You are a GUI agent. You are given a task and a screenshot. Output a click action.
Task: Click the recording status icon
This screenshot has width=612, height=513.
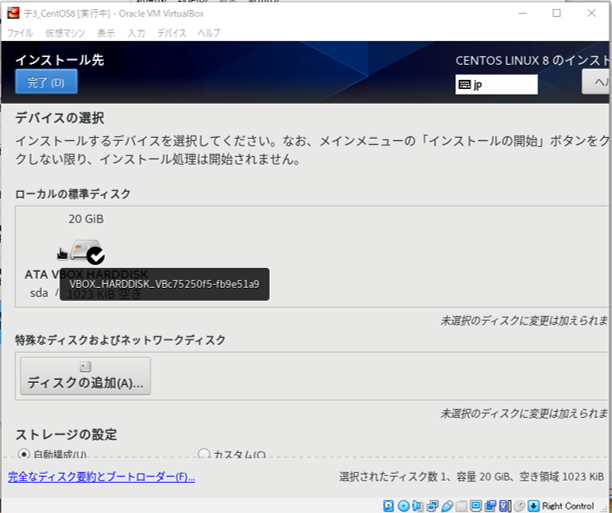pos(490,506)
